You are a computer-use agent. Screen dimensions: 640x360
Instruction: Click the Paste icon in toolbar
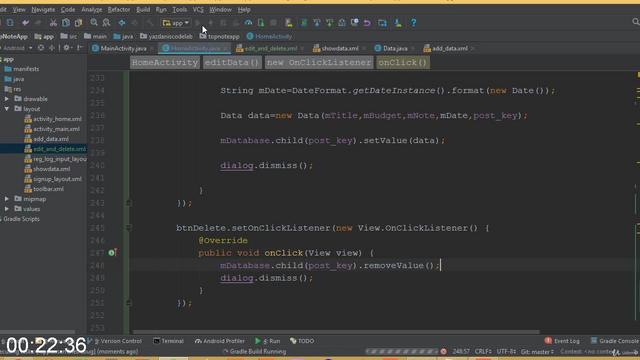78,23
